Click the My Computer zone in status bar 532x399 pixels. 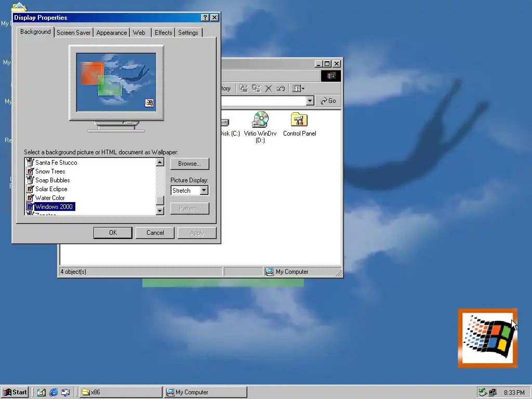click(303, 272)
